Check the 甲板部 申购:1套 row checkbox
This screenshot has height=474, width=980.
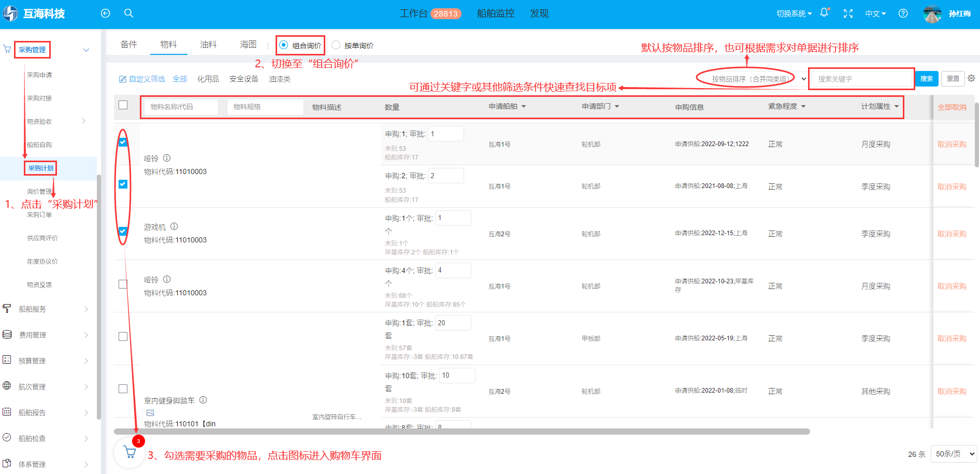[x=123, y=336]
